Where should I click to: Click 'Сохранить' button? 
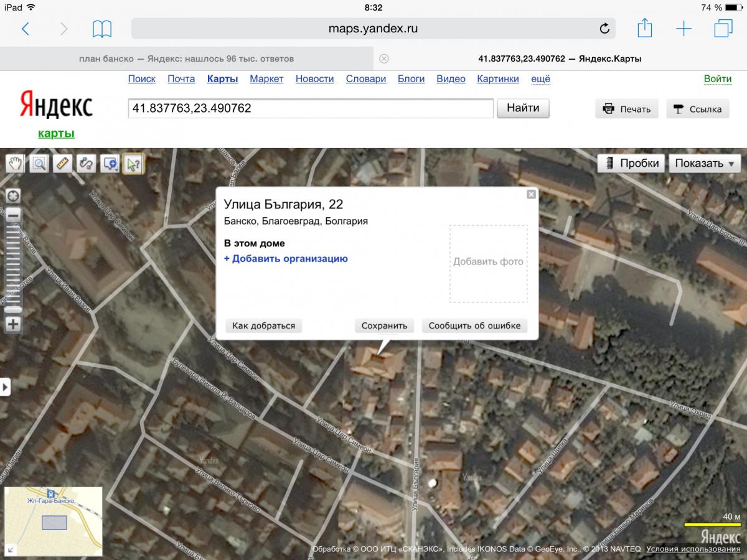tap(384, 325)
